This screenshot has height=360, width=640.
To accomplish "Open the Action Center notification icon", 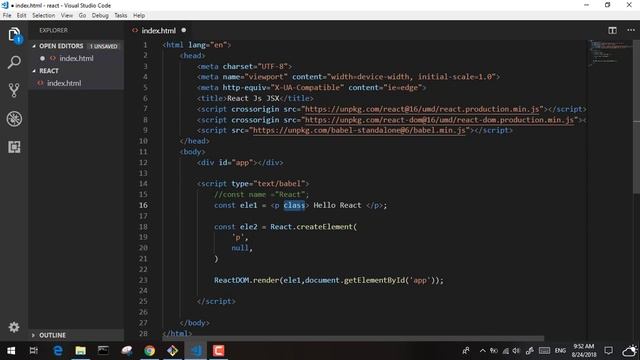I will [609, 351].
